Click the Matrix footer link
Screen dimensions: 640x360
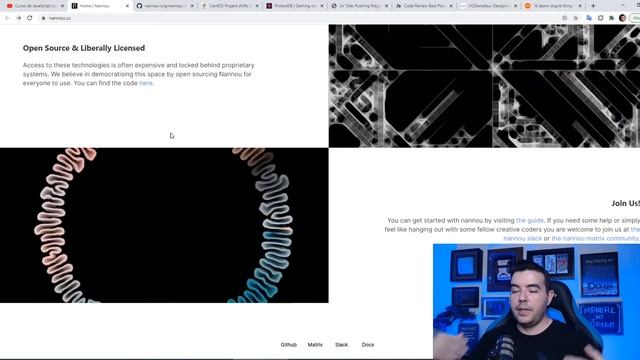coord(315,345)
